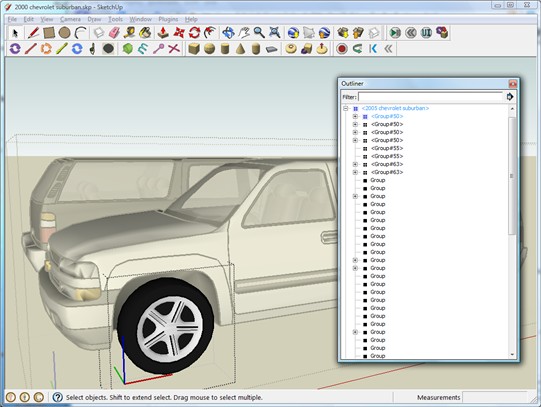The height and width of the screenshot is (407, 541).
Task: Pick the teal spring joint icon
Action: pyautogui.click(x=143, y=49)
